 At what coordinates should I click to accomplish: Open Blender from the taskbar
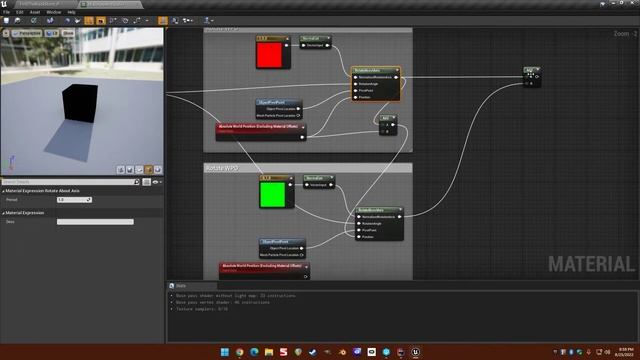tap(342, 352)
